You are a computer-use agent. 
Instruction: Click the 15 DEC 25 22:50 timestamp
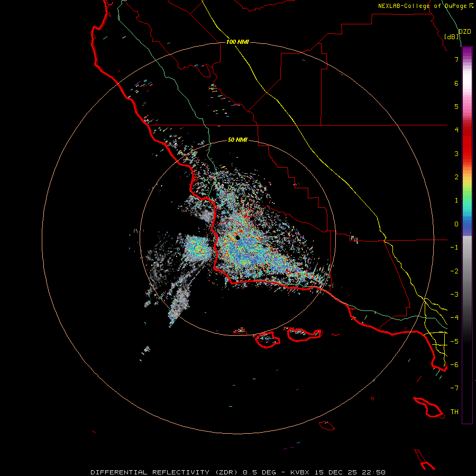coord(350,472)
